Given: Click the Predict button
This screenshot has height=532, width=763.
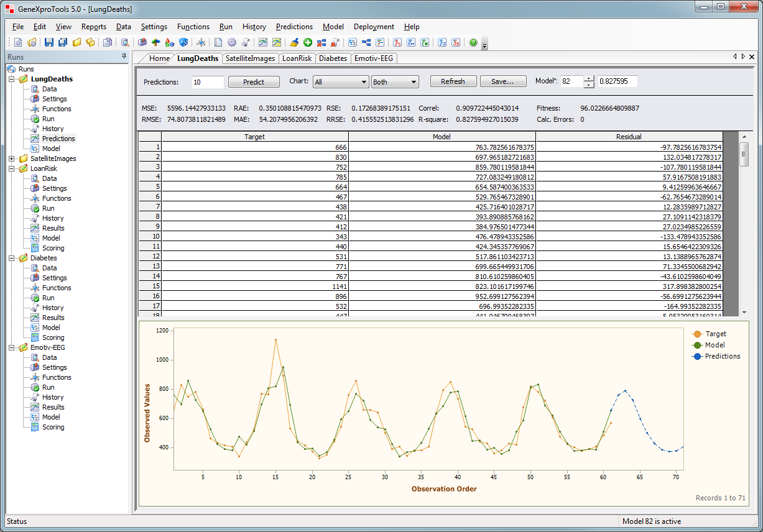Looking at the screenshot, I should point(254,81).
